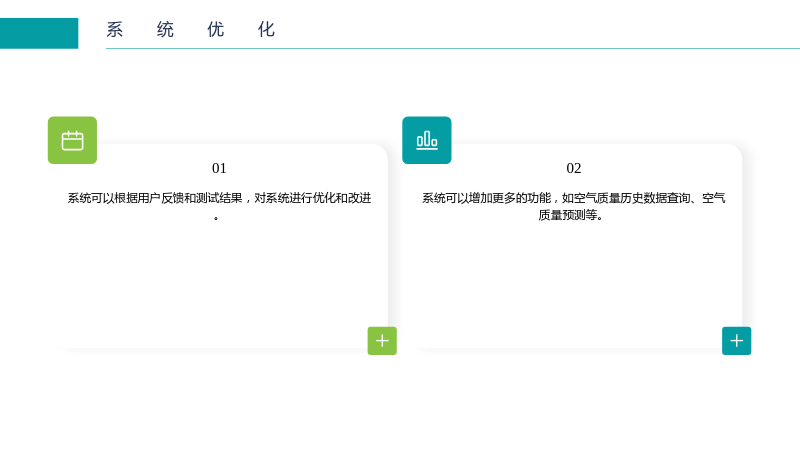The image size is (800, 450).
Task: Click the words 优化和改进 in card 01
Action: pyautogui.click(x=342, y=198)
